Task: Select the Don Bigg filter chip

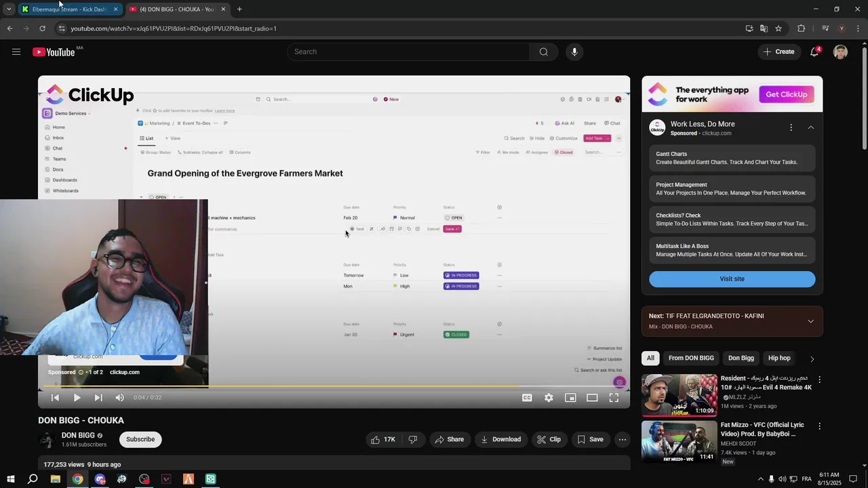Action: 741,358
